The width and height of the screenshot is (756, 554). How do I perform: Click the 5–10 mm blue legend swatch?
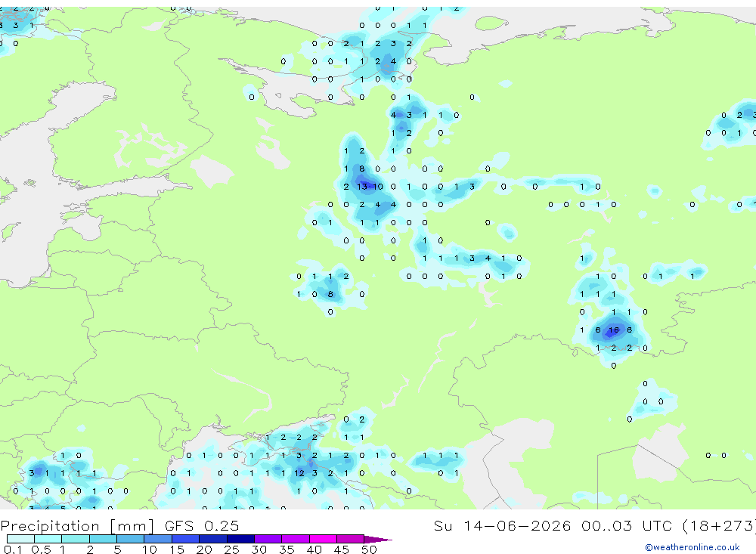point(130,539)
